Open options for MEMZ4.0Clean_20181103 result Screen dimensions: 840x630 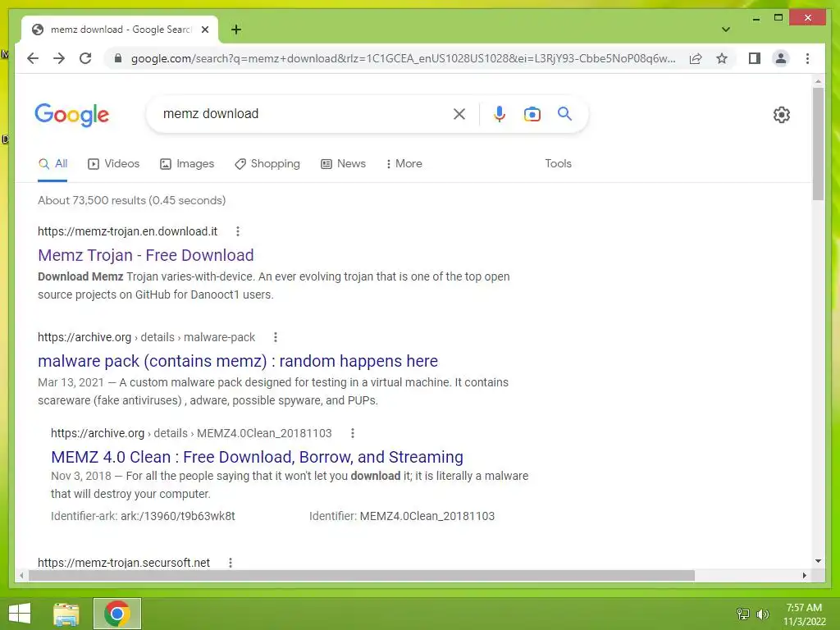click(x=353, y=433)
